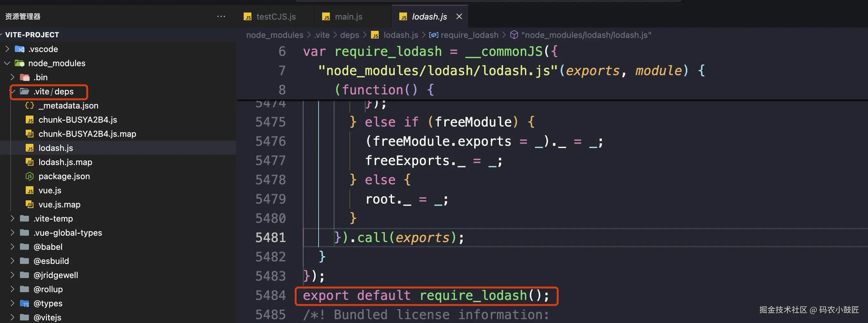The image size is (868, 323).
Task: Click the JS icon in the lodash.js breadcrumb
Action: coord(375,35)
